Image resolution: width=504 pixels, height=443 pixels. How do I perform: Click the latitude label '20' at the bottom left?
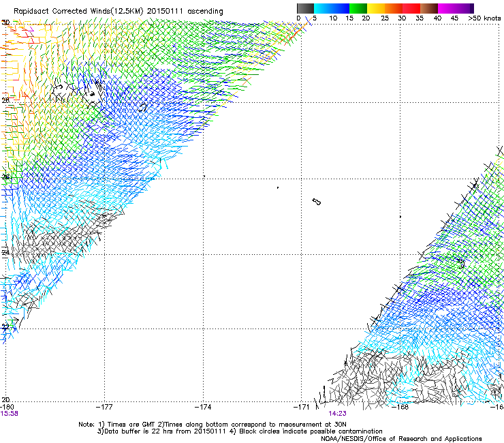point(5,399)
